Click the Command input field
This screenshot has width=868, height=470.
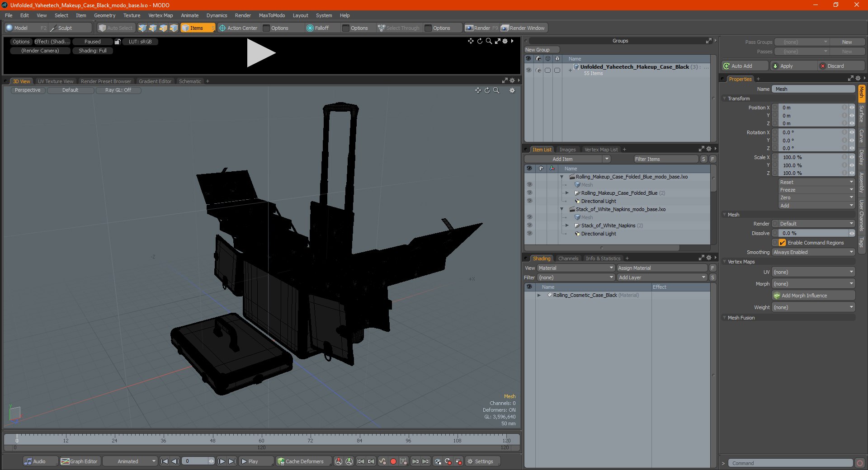[790, 463]
